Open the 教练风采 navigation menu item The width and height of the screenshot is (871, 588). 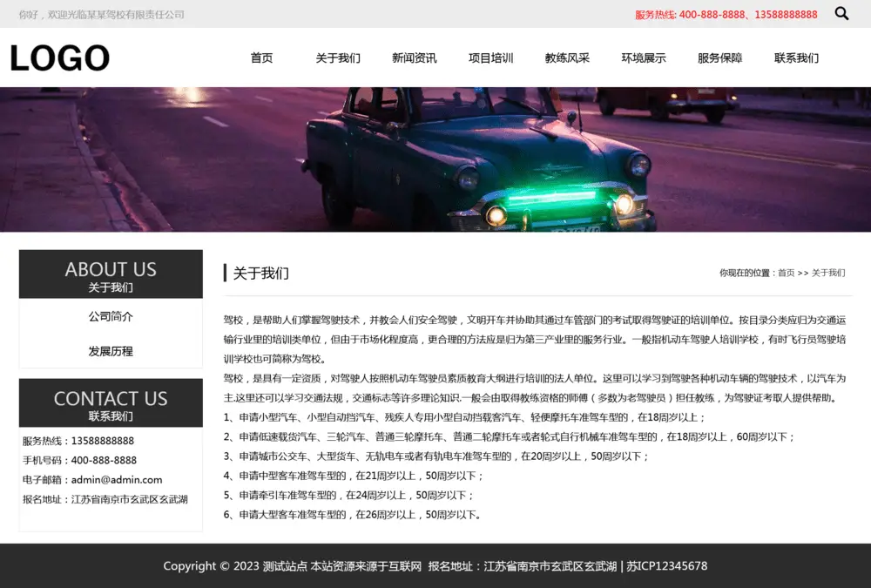[x=567, y=57]
